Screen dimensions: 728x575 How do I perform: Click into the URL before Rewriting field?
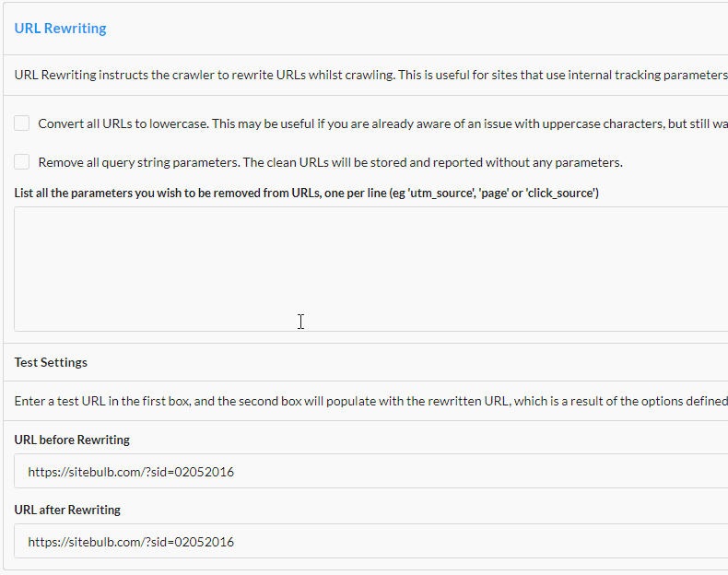pyautogui.click(x=371, y=471)
